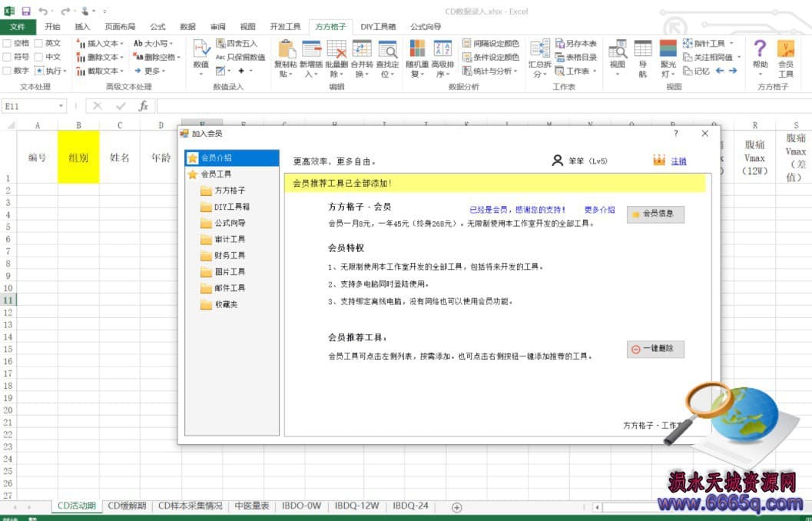Viewport: 812px width, 521px height.
Task: Switch to the 中医量表 sheet tab
Action: pos(252,506)
